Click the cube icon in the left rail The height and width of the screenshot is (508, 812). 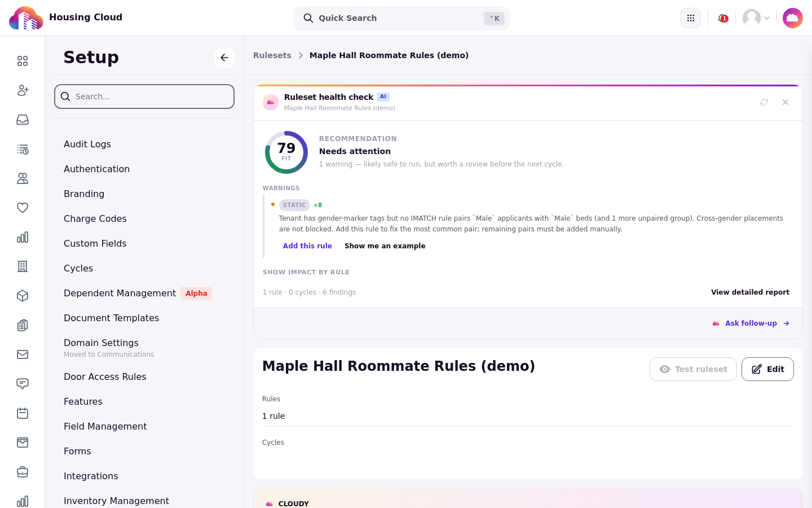pyautogui.click(x=23, y=296)
